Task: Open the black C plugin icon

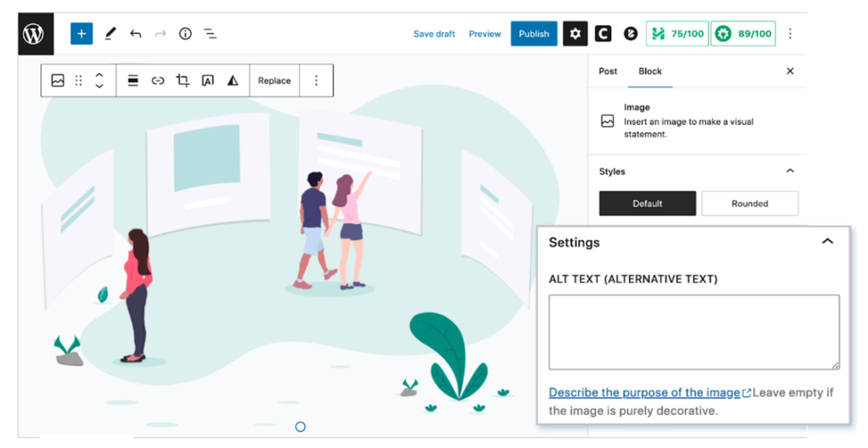Action: (603, 33)
